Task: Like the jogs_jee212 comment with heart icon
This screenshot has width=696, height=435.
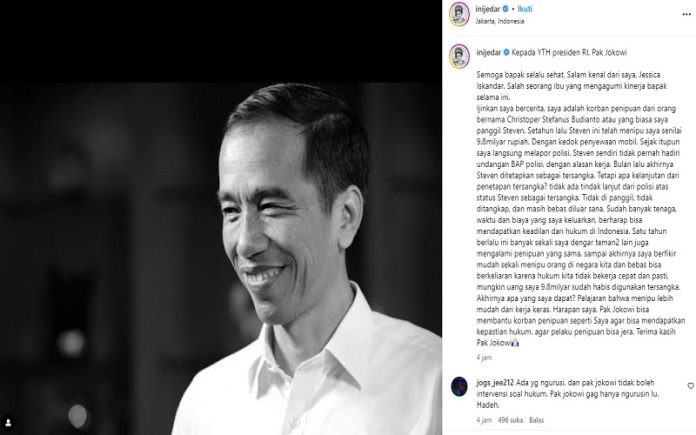Action: tap(691, 386)
